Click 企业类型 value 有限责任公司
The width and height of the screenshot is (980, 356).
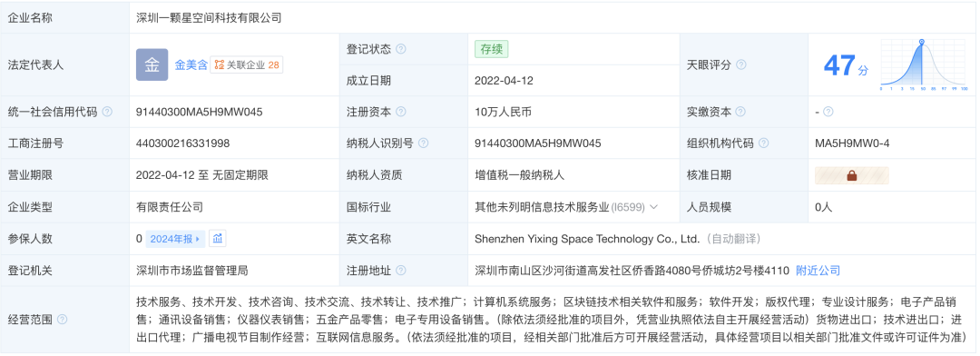coord(170,206)
